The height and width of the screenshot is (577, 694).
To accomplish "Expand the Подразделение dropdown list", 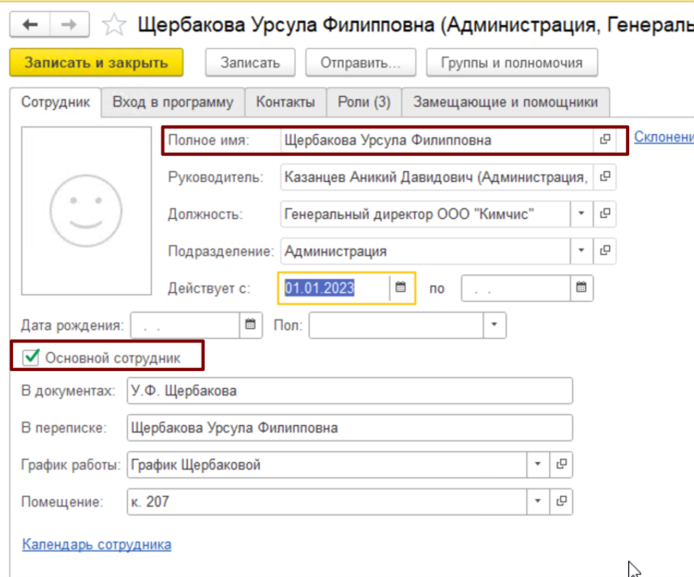I will [x=581, y=251].
